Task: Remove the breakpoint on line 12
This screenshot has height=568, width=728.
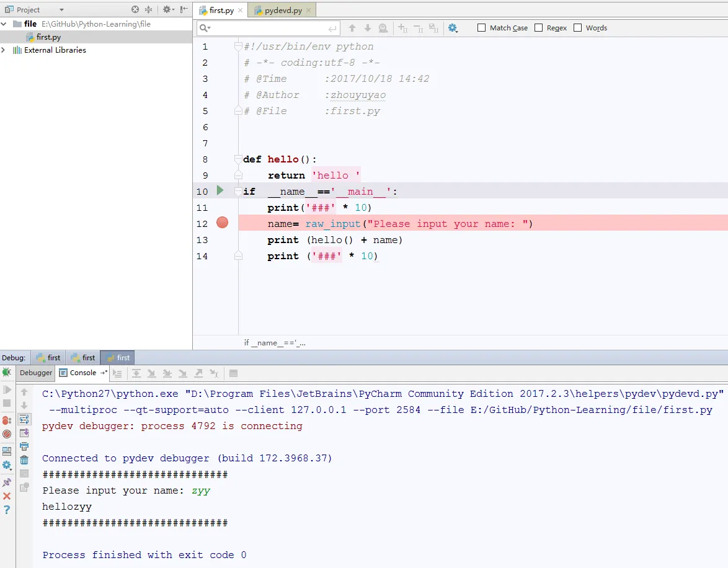Action: tap(223, 223)
